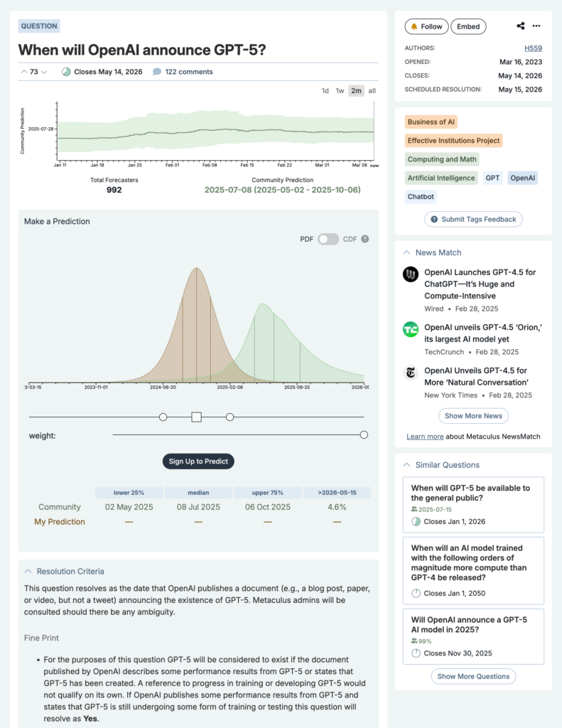Click community median value 08 Jul 2025
This screenshot has height=728, width=562.
click(198, 507)
